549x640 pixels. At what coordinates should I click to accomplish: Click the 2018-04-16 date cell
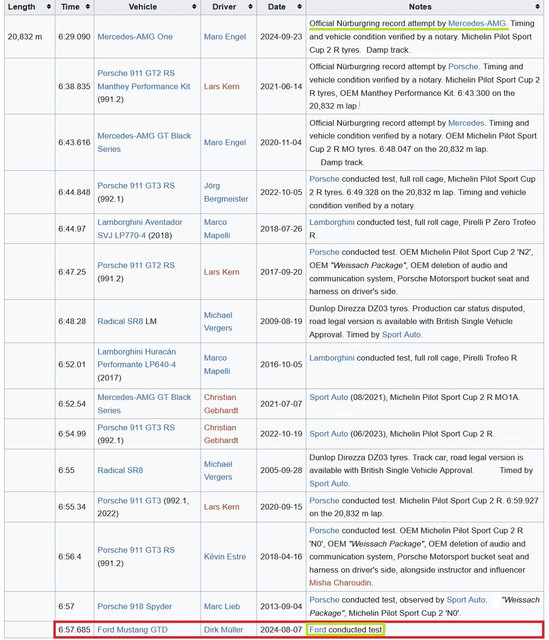(281, 557)
